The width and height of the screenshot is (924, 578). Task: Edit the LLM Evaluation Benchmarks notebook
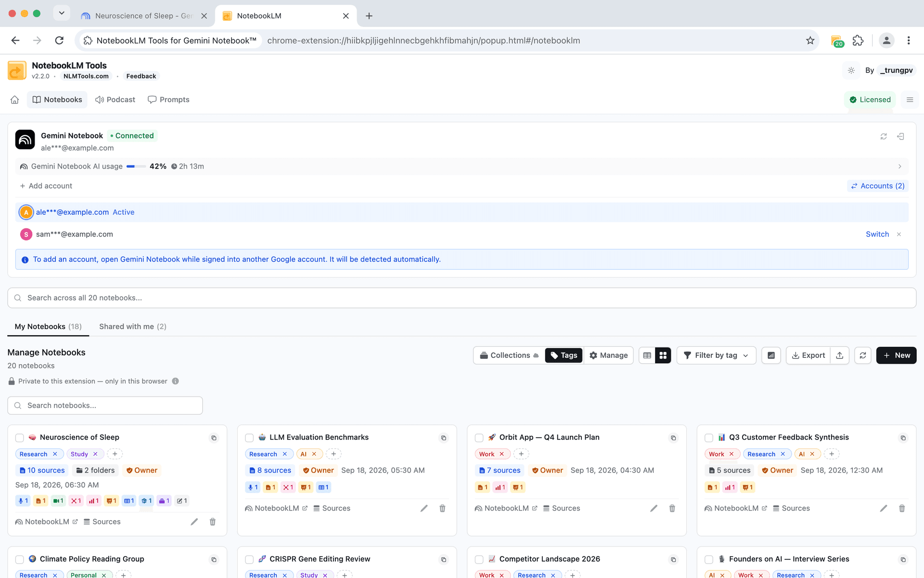click(424, 508)
